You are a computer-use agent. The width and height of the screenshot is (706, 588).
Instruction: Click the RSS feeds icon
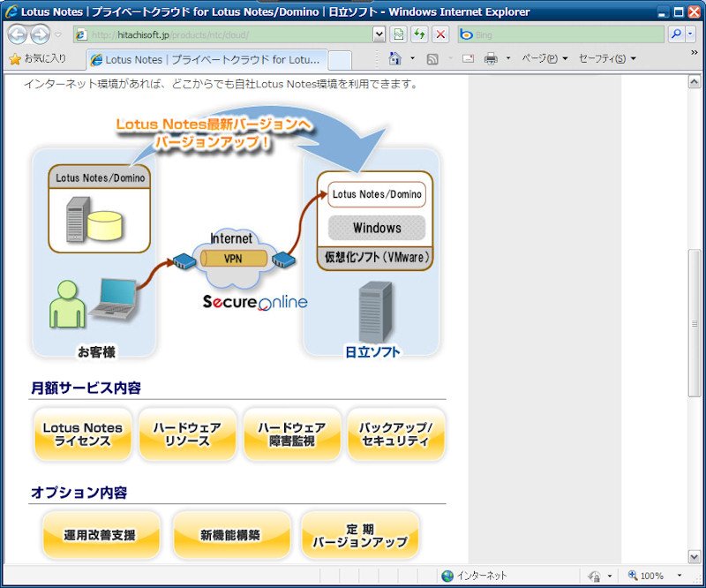pyautogui.click(x=432, y=59)
